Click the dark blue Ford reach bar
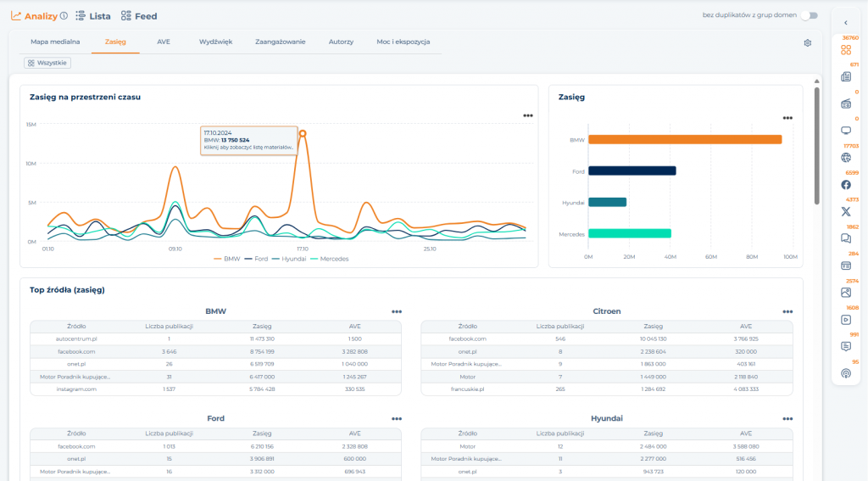Image resolution: width=868 pixels, height=481 pixels. (632, 171)
